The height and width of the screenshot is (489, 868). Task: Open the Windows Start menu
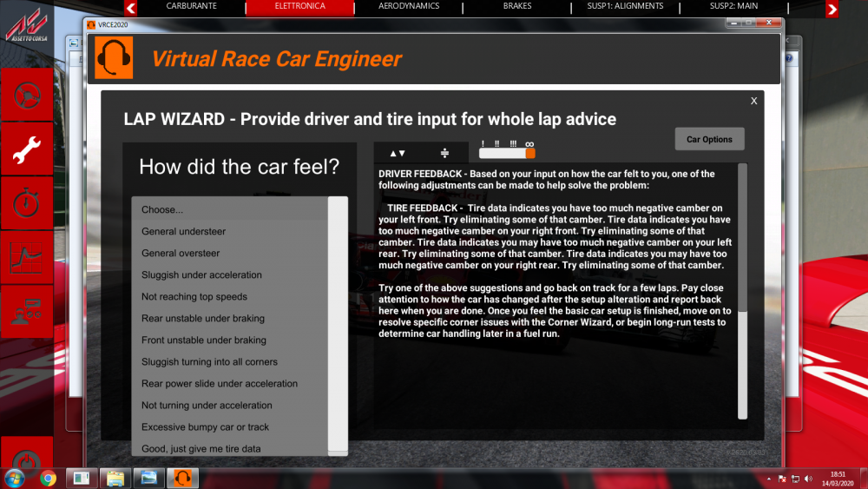[15, 478]
